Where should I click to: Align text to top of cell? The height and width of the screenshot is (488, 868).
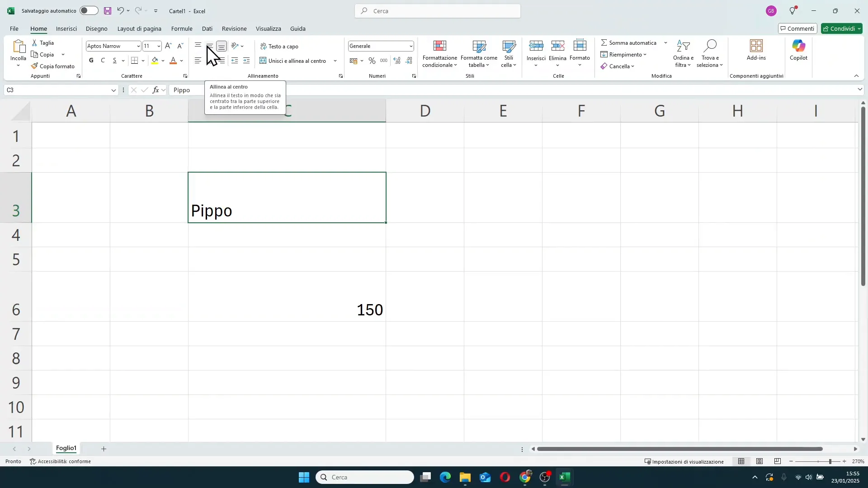(198, 46)
